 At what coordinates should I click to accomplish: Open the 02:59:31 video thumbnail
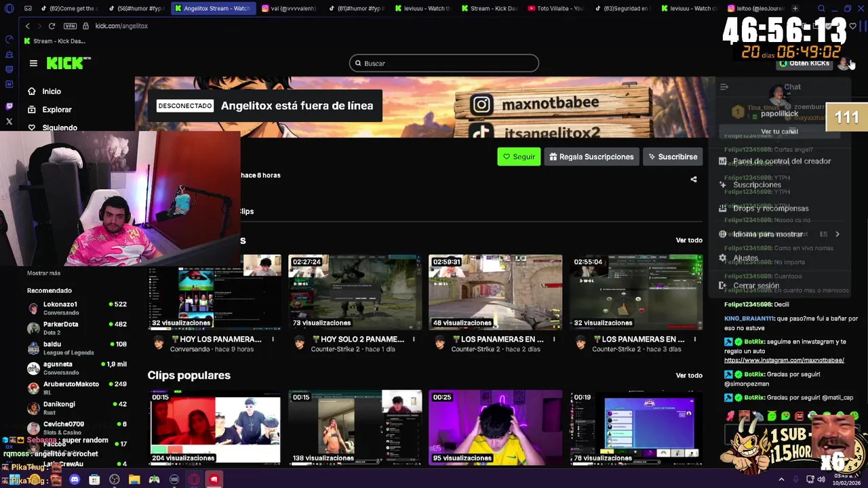tap(495, 292)
